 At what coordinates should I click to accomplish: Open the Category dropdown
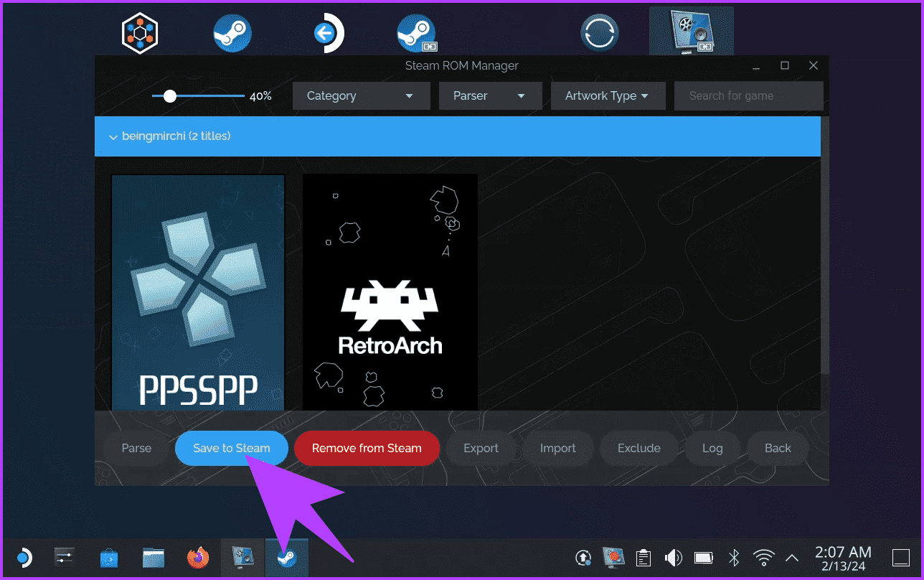(361, 95)
